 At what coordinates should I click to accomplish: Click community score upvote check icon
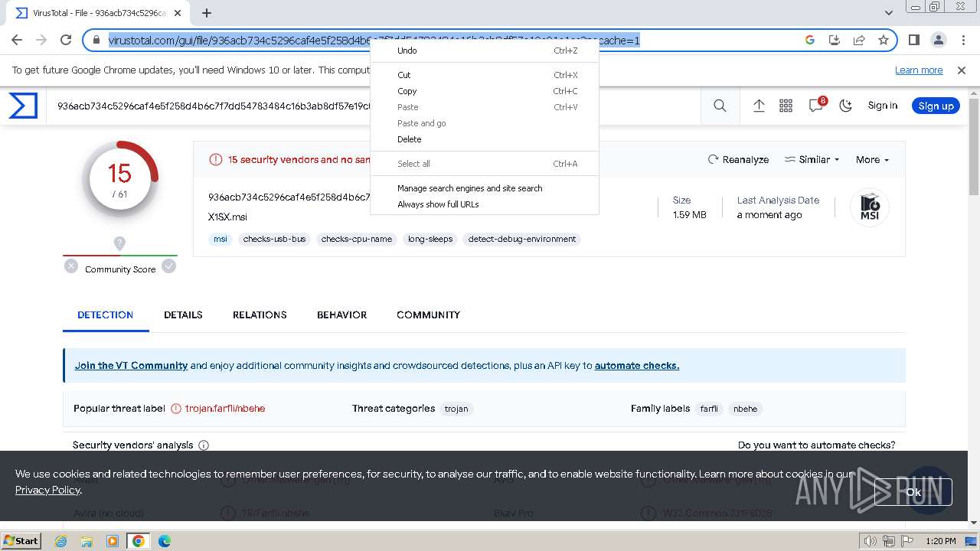click(x=169, y=266)
